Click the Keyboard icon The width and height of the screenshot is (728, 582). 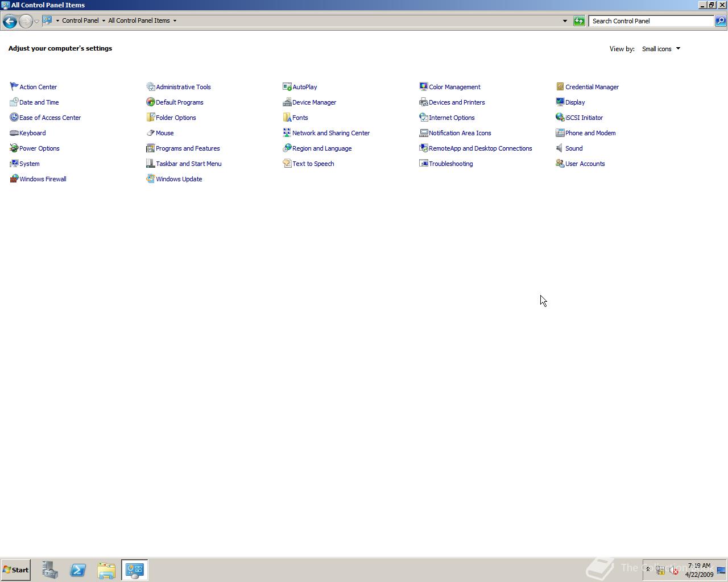14,133
